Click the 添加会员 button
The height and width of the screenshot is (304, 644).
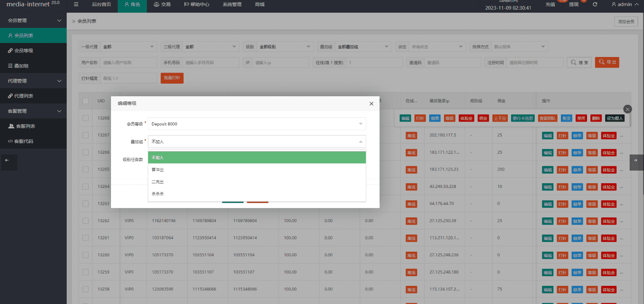[626, 22]
